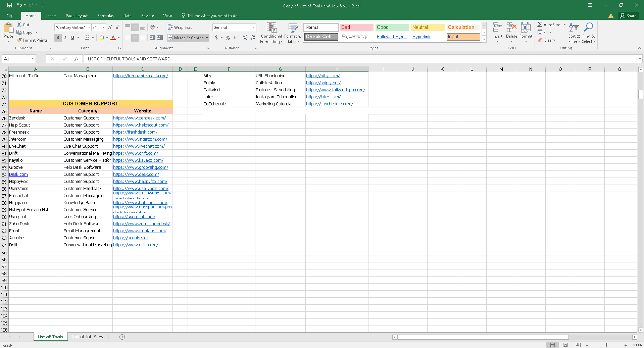Click the Share button
Viewport: 644px width, 348px height.
pyautogui.click(x=628, y=16)
